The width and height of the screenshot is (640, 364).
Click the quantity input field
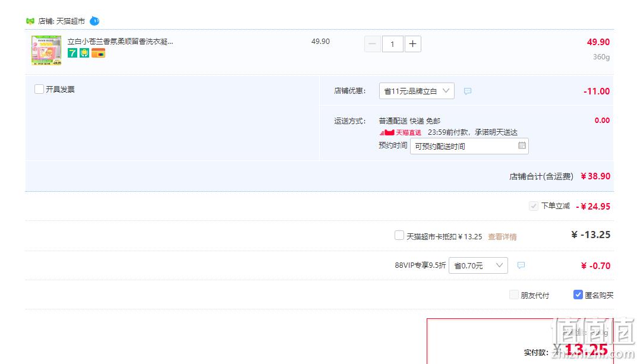pos(392,44)
